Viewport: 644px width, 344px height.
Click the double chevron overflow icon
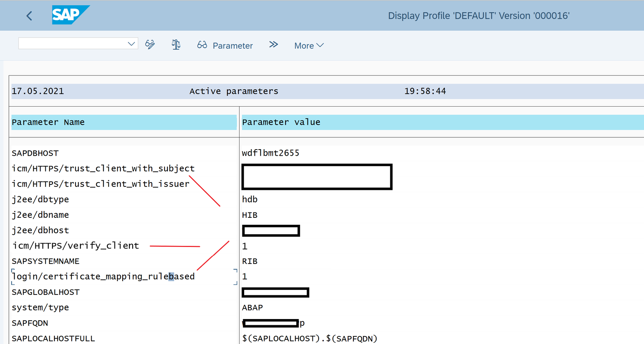coord(273,44)
